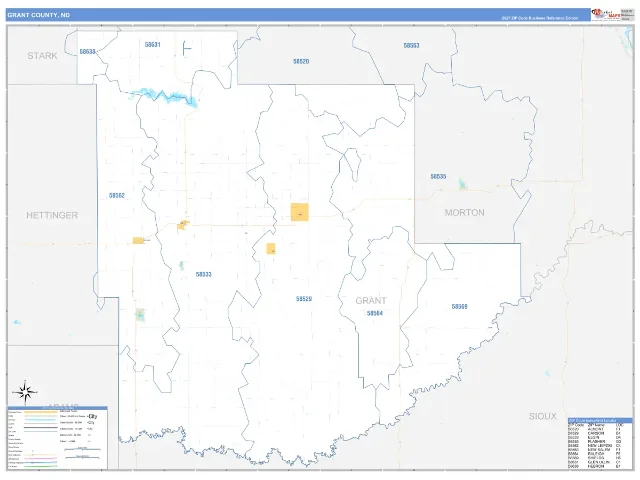Click ZIP code label 58529

tap(304, 299)
